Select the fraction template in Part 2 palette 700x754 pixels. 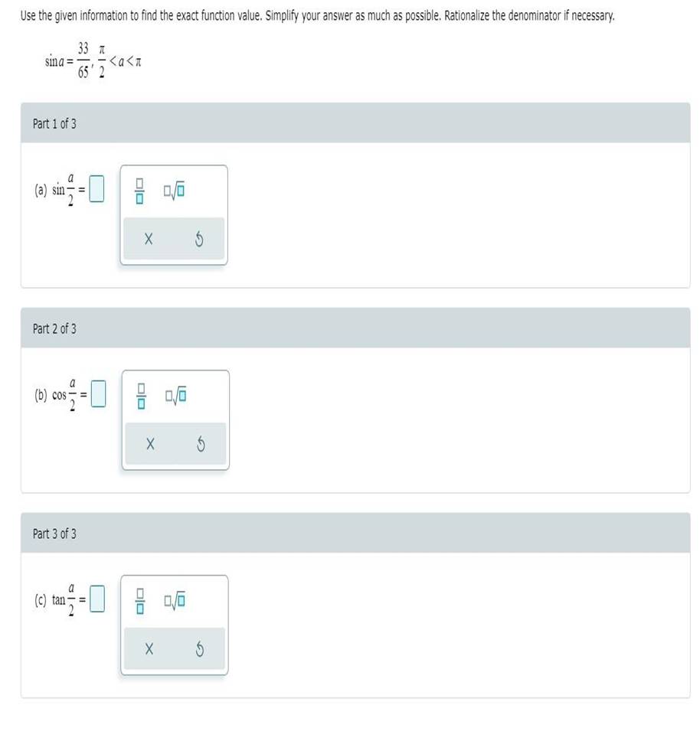(140, 396)
